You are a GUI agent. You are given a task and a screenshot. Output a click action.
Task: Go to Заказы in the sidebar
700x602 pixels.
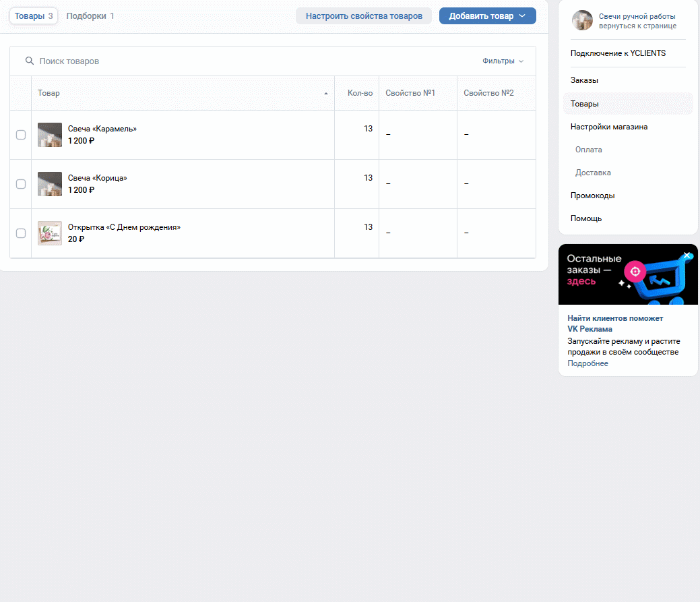(584, 80)
